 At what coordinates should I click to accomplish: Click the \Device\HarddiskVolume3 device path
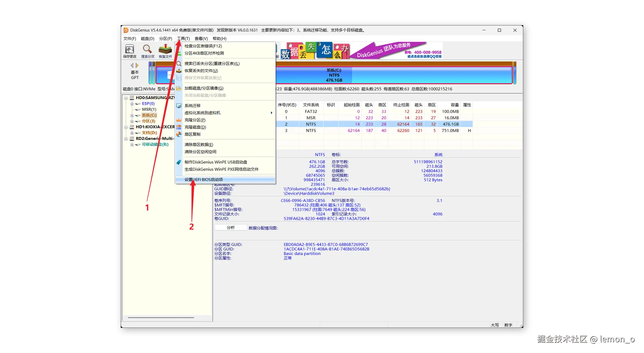point(309,194)
